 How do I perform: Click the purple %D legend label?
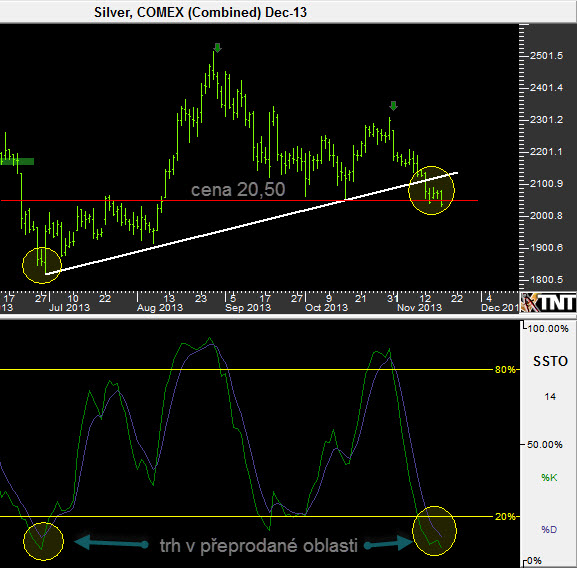[549, 529]
